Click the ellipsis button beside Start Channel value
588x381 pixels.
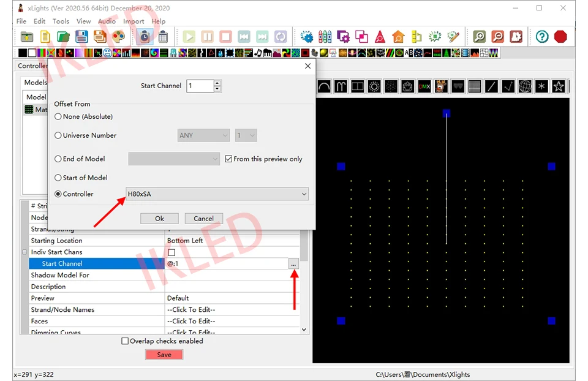tap(293, 264)
